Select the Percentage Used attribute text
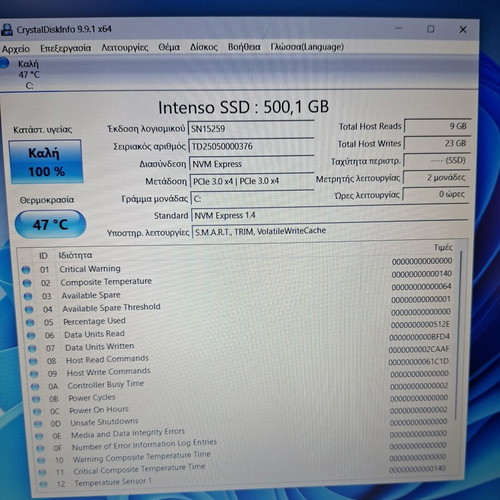Viewport: 500px width, 500px height. (x=95, y=321)
